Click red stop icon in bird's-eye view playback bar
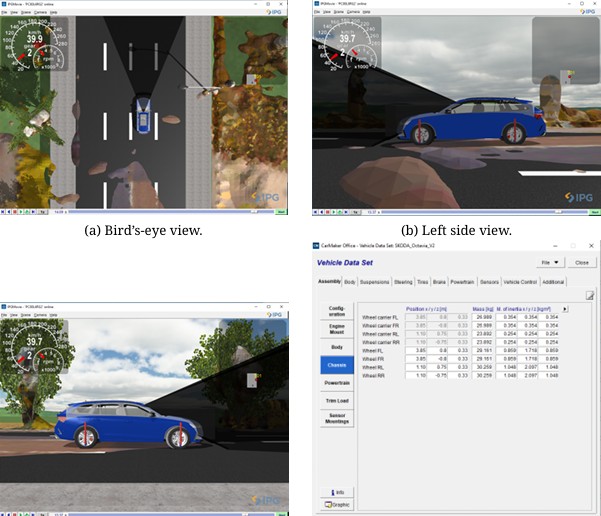Image resolution: width=601 pixels, height=516 pixels. pyautogui.click(x=15, y=212)
